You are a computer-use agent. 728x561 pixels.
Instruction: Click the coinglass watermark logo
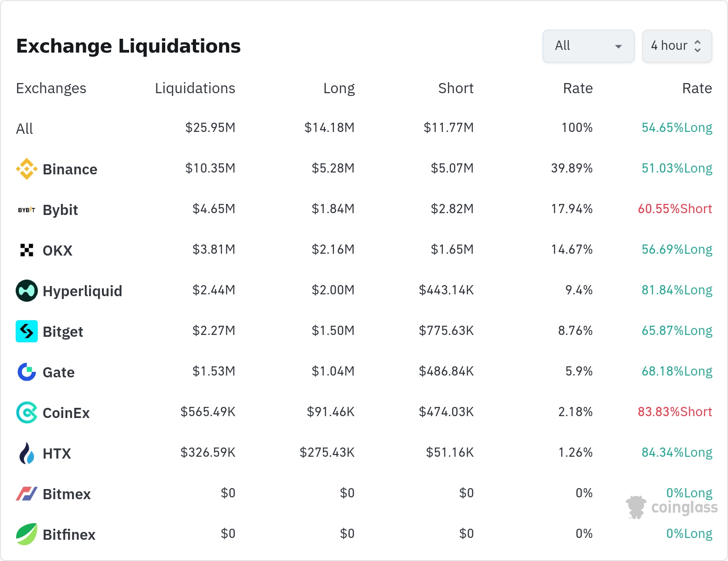click(672, 507)
